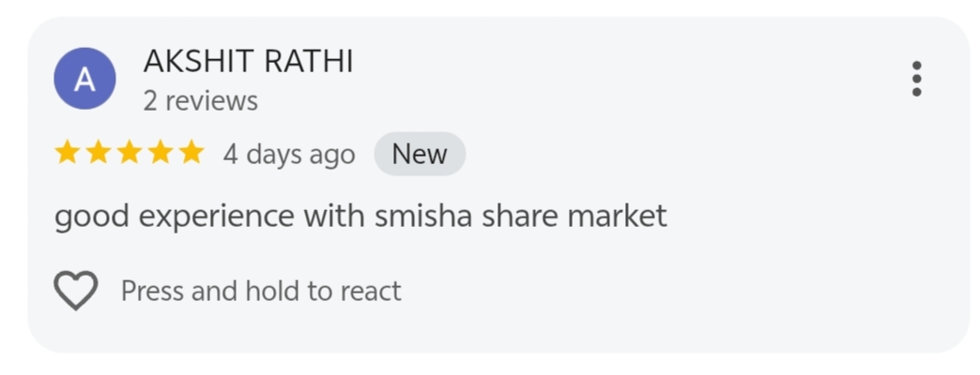Click the '4 days ago' timestamp
Screen dimensions: 980x375
(x=288, y=154)
